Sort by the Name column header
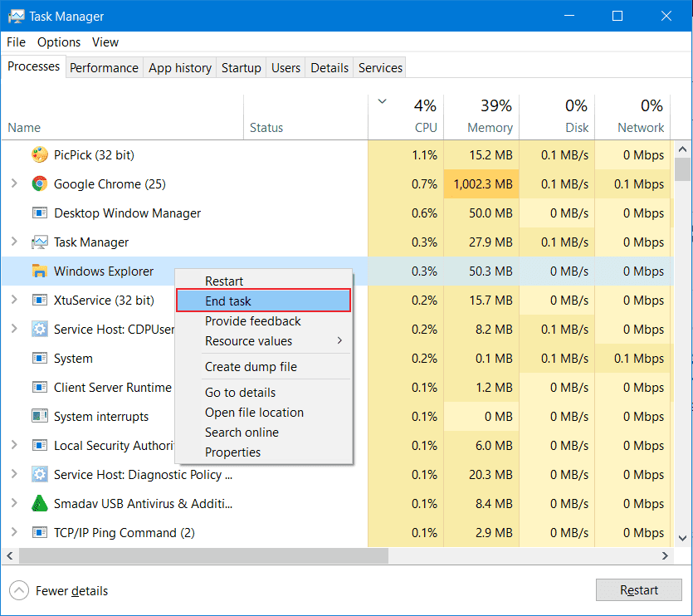 pos(123,117)
